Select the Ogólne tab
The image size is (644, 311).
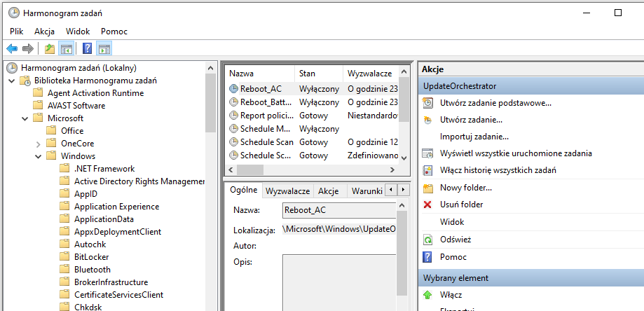[x=244, y=190]
